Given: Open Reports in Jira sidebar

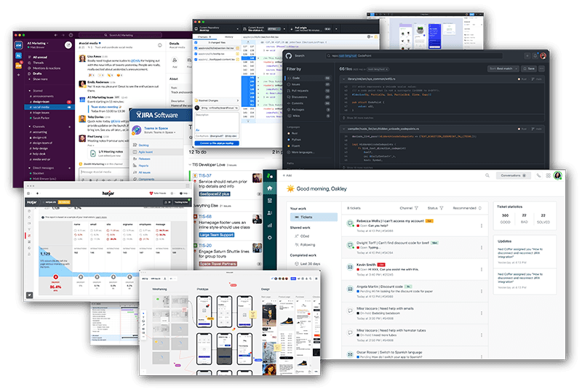Looking at the screenshot, I should tap(143, 166).
